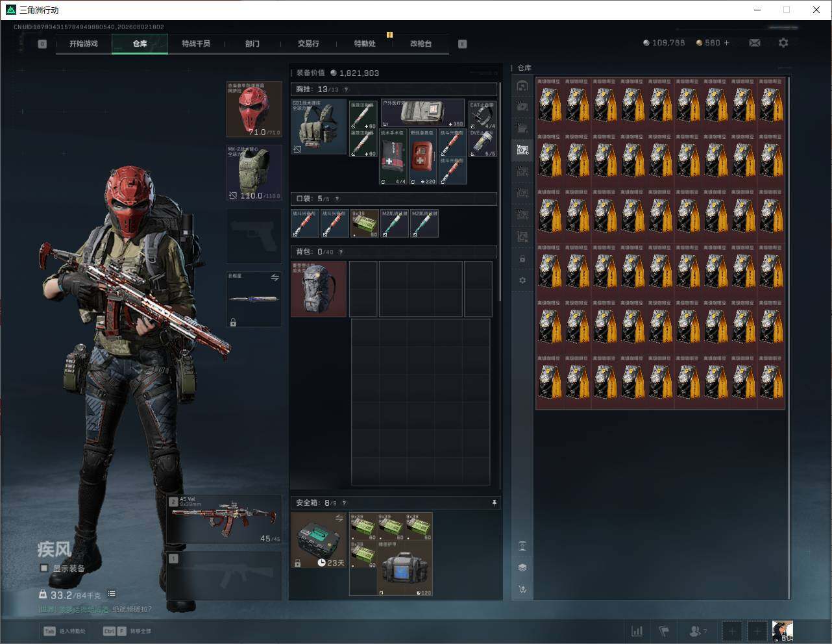Open the settings gear at top right
The image size is (832, 644).
coord(783,43)
